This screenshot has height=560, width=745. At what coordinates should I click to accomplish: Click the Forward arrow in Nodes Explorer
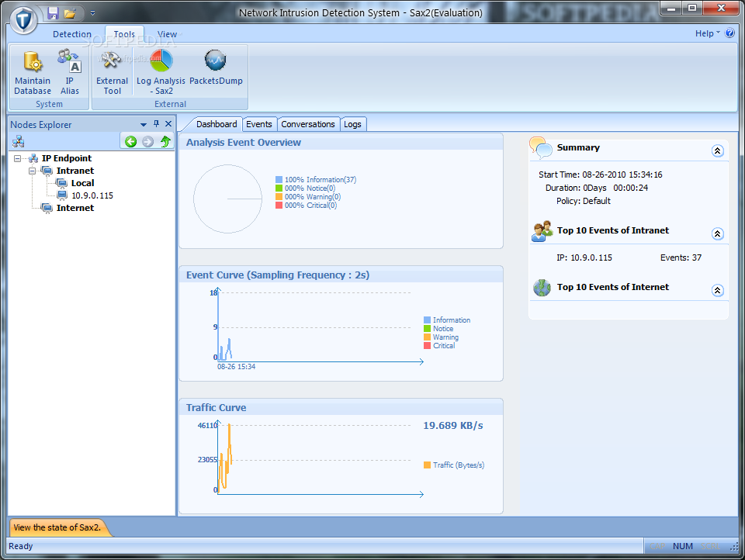point(147,141)
